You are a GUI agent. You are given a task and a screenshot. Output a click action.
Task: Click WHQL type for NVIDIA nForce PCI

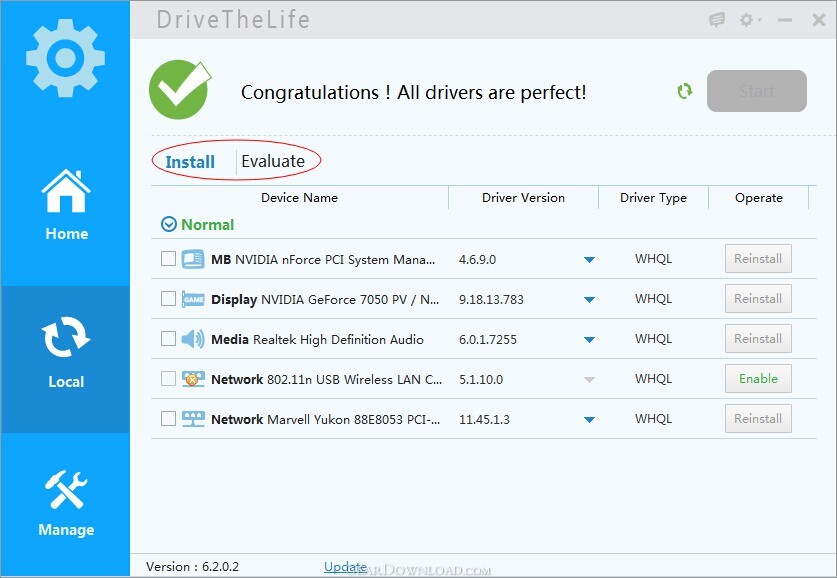(653, 259)
